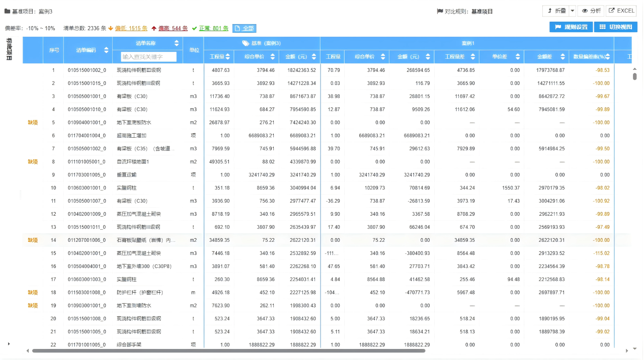Click the folder icon beside 基准项目
The width and height of the screenshot is (644, 360).
click(8, 11)
